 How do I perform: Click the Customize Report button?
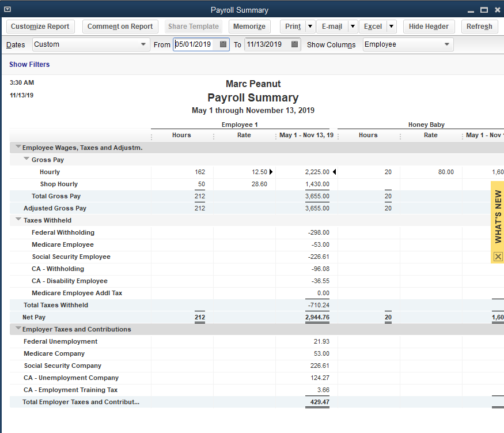point(40,27)
